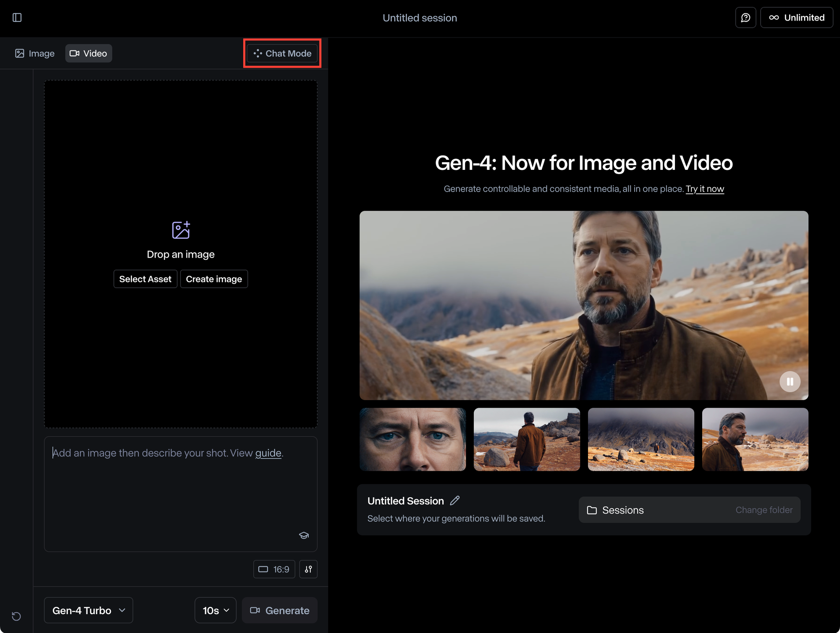
Task: Open the feedback chat bubble icon
Action: coord(745,18)
